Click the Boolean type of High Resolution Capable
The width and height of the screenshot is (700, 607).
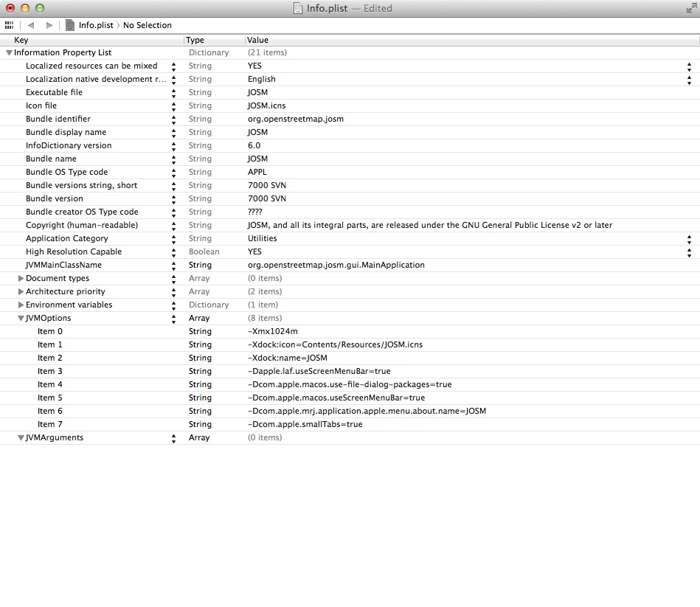click(204, 252)
